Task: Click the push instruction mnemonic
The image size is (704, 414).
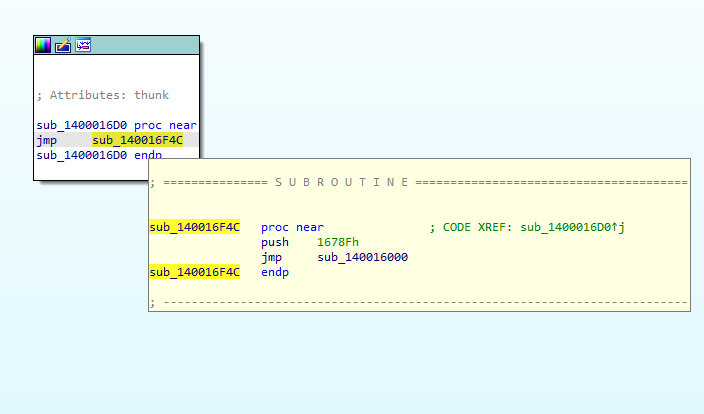Action: click(275, 242)
